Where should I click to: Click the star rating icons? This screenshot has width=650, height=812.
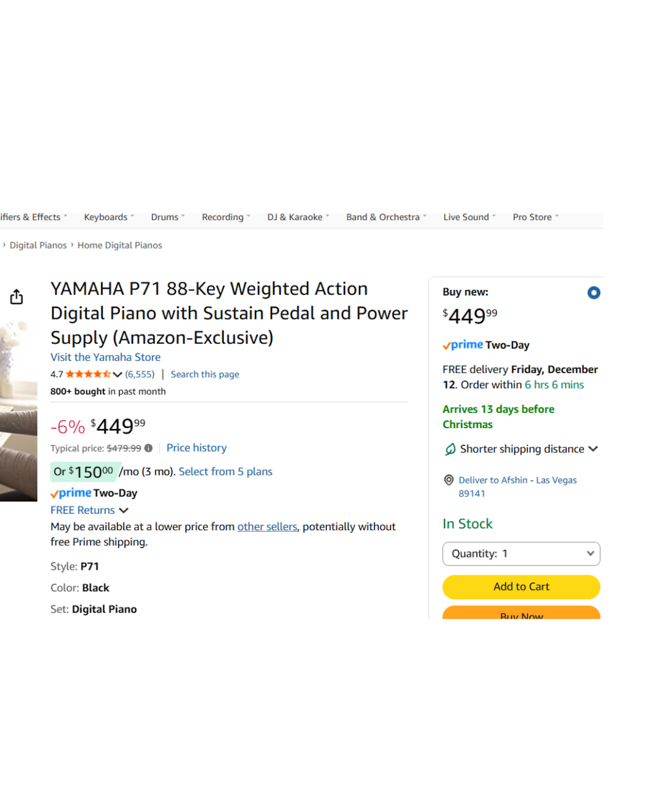tap(88, 374)
